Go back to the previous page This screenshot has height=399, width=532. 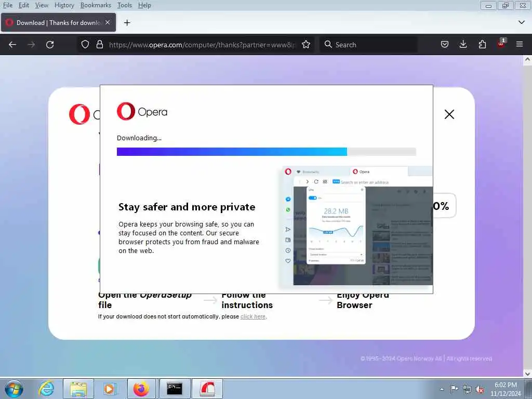coord(12,45)
